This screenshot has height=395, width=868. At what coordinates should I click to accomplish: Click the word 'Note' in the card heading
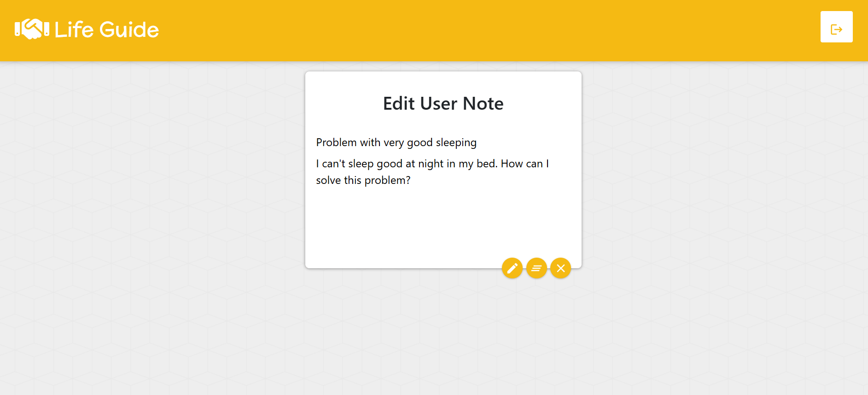483,104
